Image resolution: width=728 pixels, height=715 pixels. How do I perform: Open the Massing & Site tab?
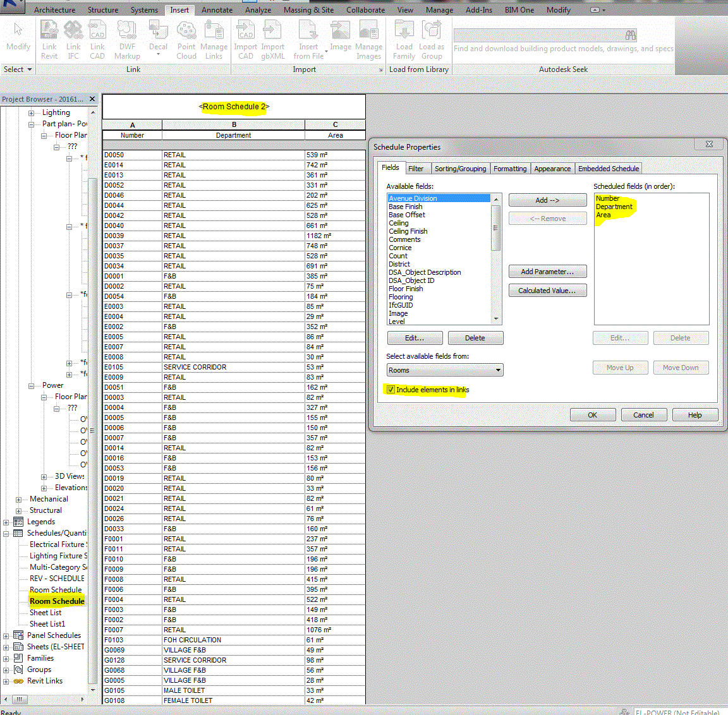click(x=308, y=9)
